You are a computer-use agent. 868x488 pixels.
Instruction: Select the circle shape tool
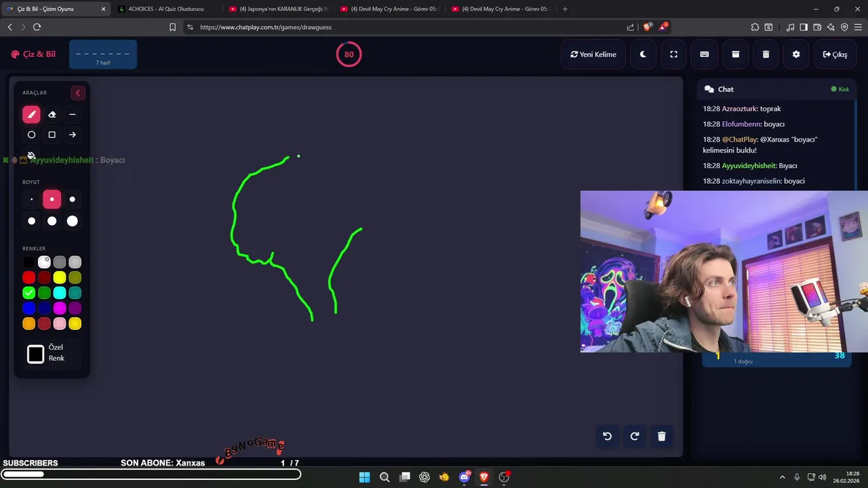click(x=31, y=135)
